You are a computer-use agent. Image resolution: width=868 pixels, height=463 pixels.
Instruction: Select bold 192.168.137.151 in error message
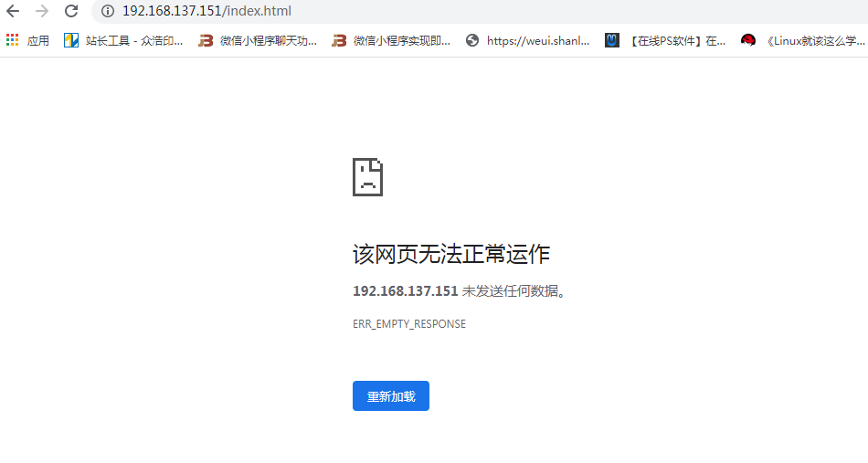405,291
